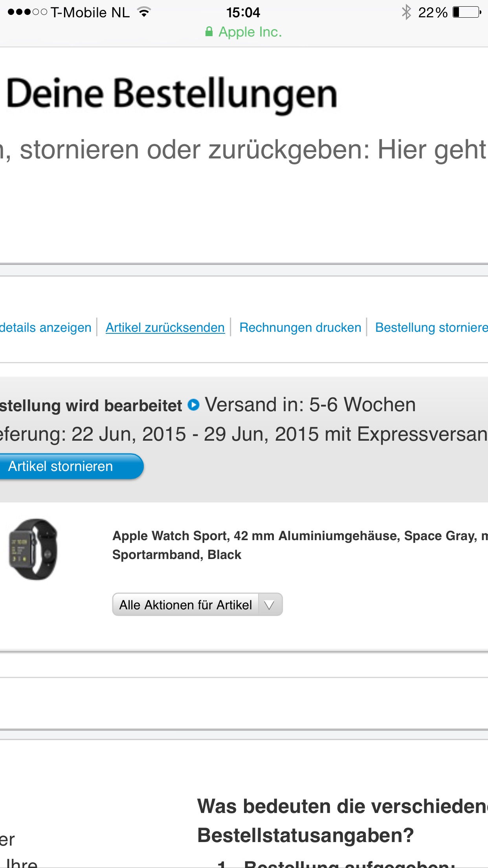Tap the Bluetooth status icon
488x868 pixels.
(x=406, y=12)
